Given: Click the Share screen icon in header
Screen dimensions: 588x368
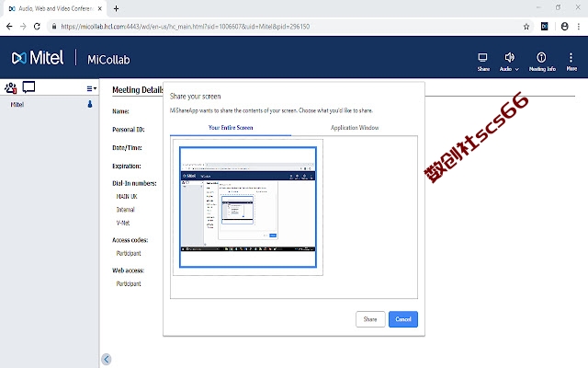Looking at the screenshot, I should coord(483,62).
